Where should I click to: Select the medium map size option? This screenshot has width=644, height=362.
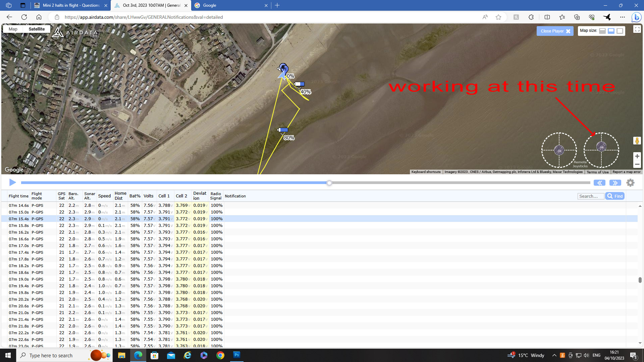pyautogui.click(x=611, y=31)
